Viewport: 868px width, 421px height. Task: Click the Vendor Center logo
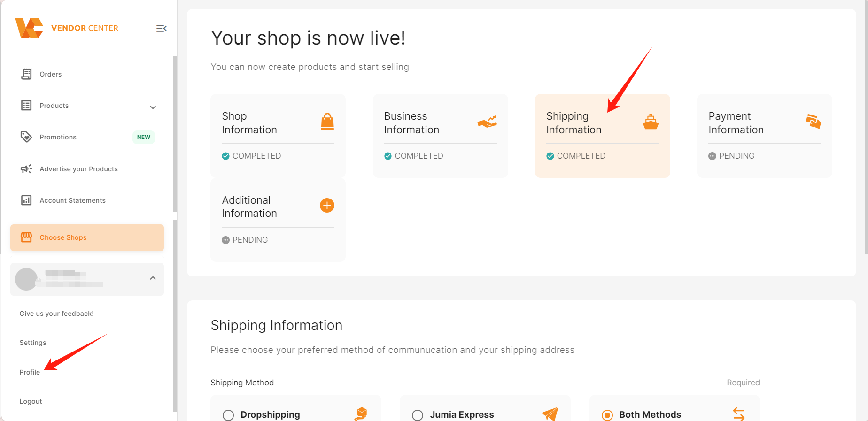[x=29, y=28]
